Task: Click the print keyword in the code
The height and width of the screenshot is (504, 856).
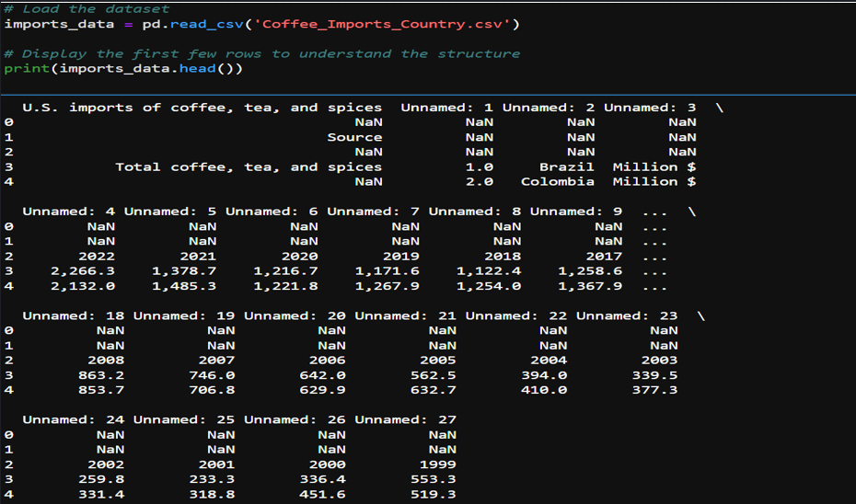Action: pyautogui.click(x=27, y=69)
